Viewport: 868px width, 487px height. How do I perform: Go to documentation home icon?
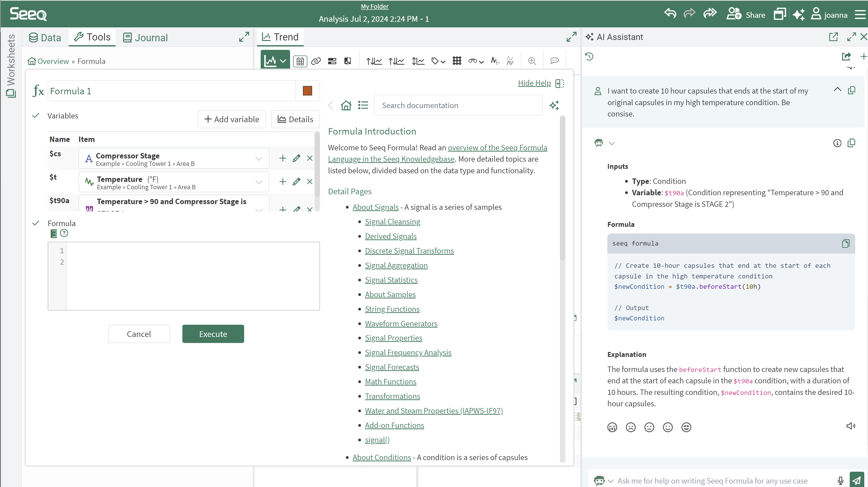coord(346,105)
